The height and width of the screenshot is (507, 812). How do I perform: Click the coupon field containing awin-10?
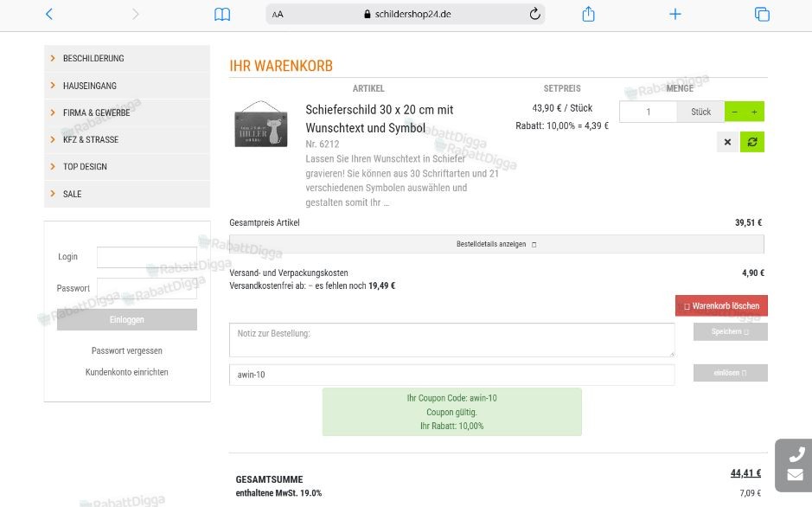[451, 375]
